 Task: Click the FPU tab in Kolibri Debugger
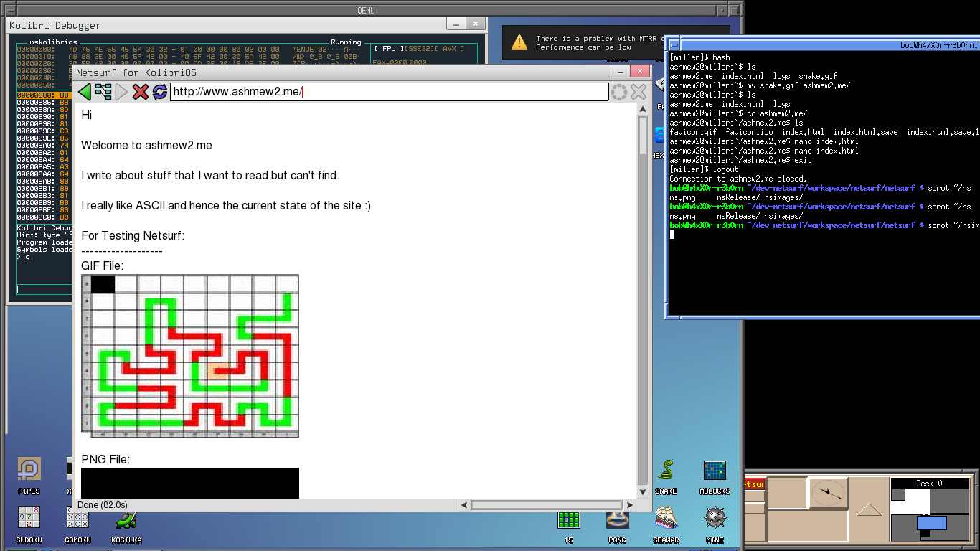pyautogui.click(x=387, y=49)
